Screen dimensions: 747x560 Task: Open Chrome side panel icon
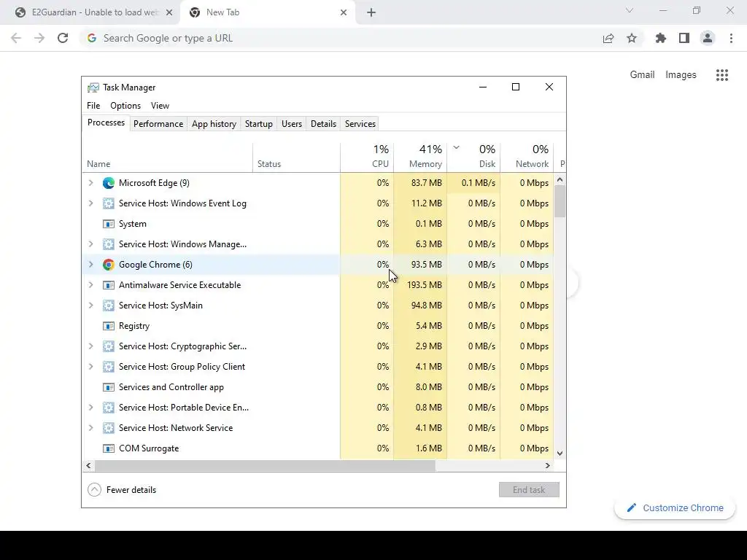click(x=684, y=38)
